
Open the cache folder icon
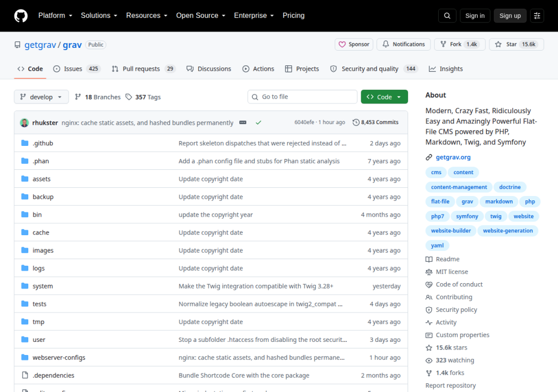25,232
